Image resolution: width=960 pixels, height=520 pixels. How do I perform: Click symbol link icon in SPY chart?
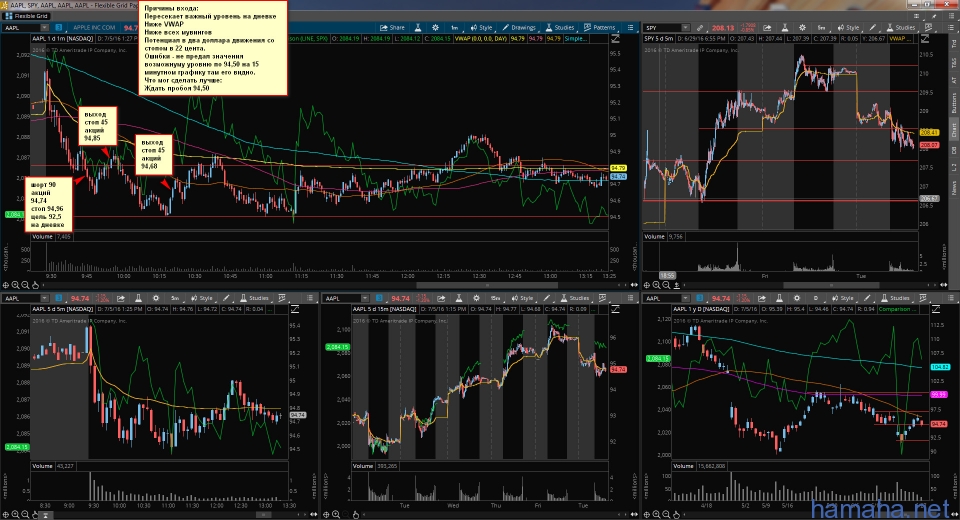tap(700, 28)
